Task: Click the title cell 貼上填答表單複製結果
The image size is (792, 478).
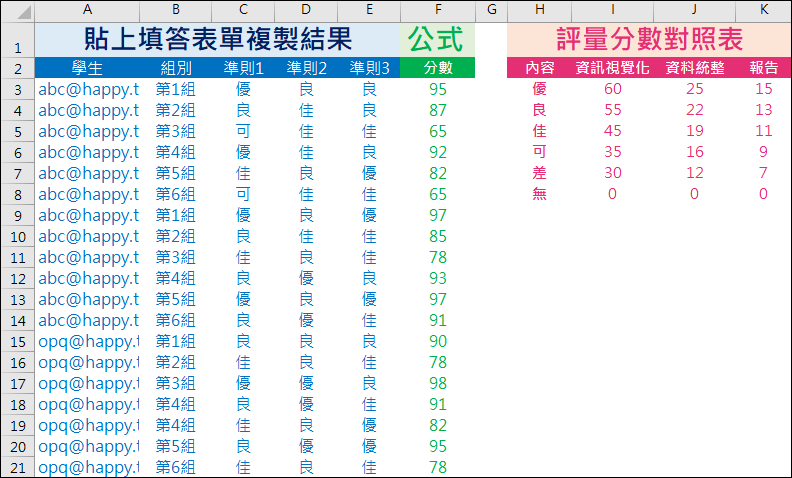Action: point(218,39)
